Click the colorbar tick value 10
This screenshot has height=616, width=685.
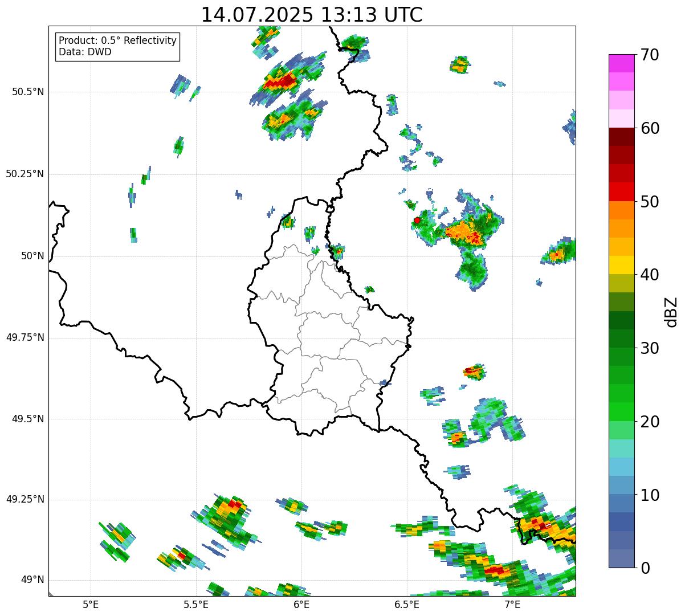(x=650, y=495)
